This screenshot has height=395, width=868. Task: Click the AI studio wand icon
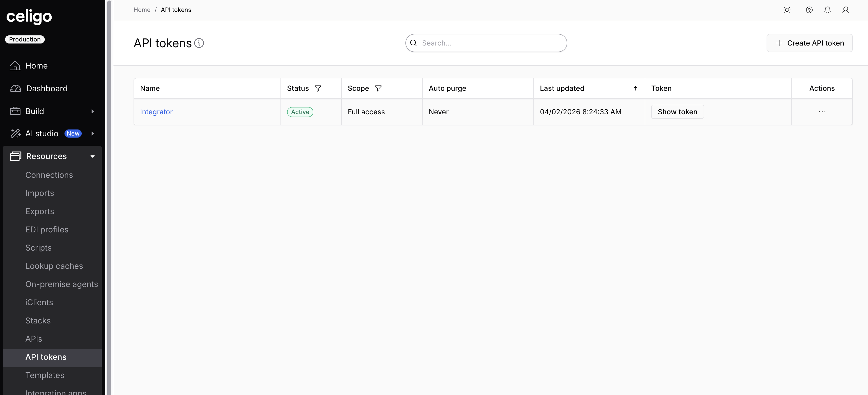point(15,134)
